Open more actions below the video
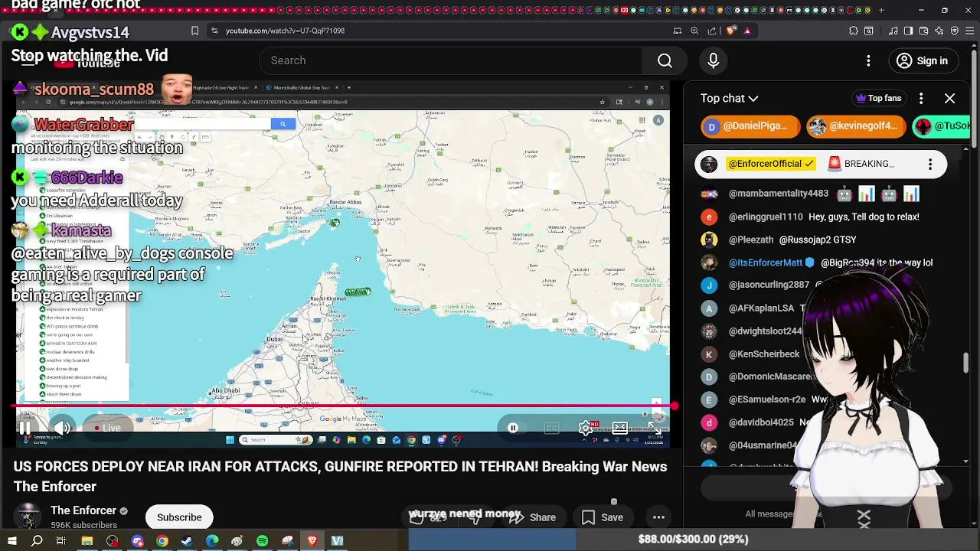980x551 pixels. pos(658,517)
